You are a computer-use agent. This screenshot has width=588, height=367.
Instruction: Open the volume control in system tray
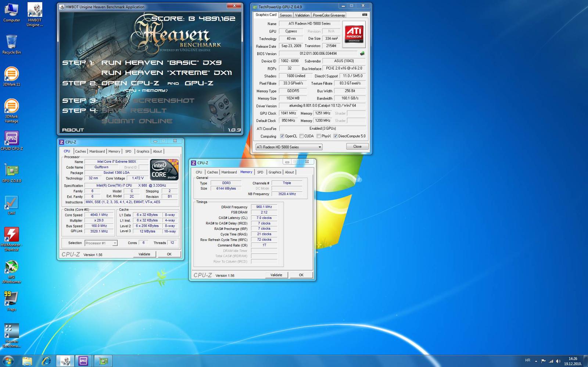558,361
